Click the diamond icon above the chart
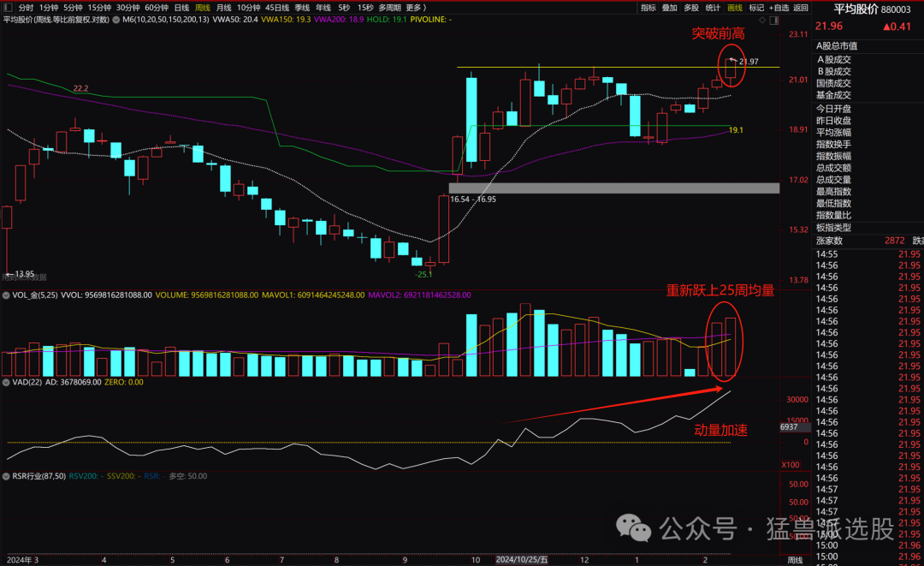This screenshot has width=924, height=566. [x=762, y=20]
